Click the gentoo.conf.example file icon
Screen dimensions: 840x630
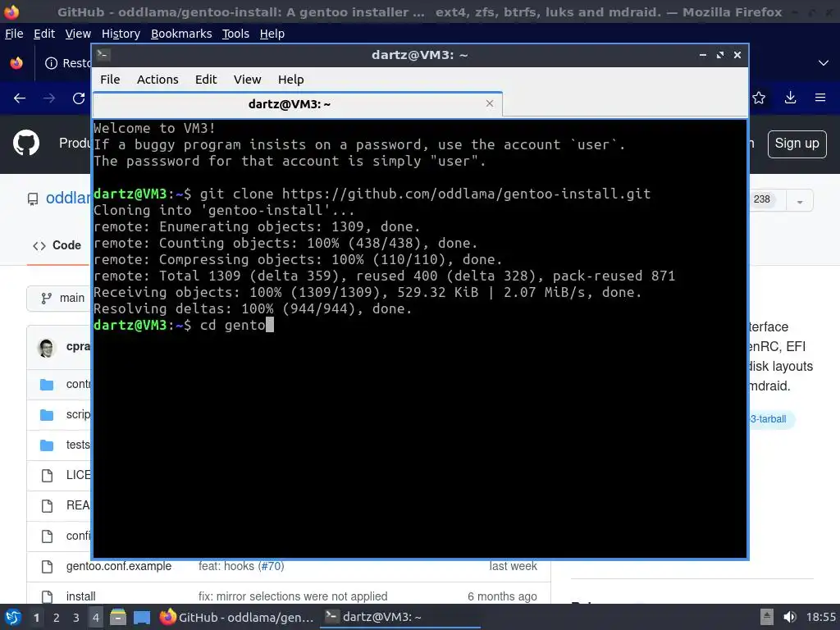click(x=47, y=566)
